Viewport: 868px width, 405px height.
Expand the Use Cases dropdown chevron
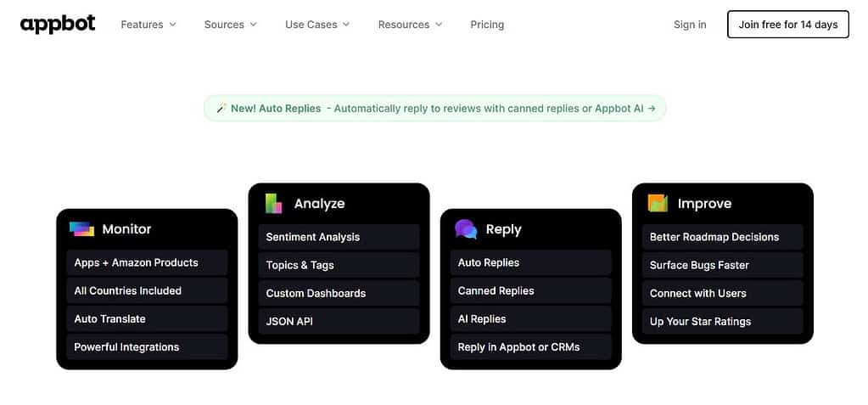pos(346,25)
